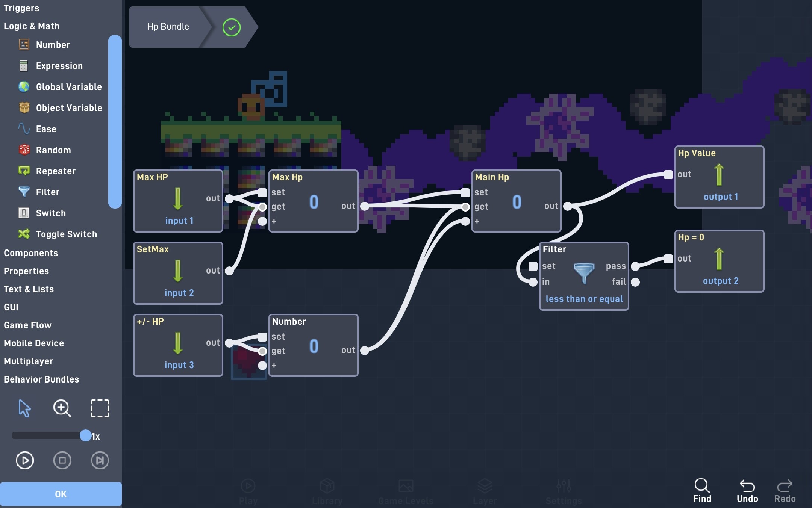Click the 'input 1' label
Viewport: 812px width, 508px height.
pyautogui.click(x=179, y=221)
